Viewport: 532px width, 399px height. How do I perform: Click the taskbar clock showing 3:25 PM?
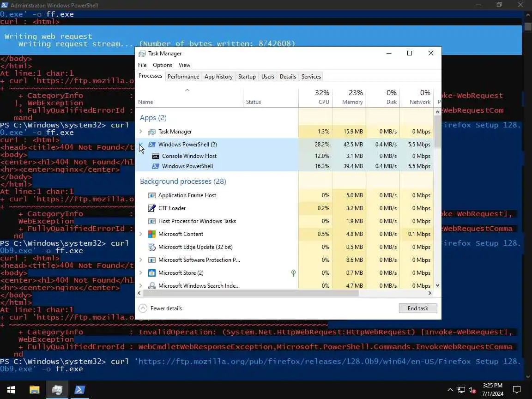point(493,390)
